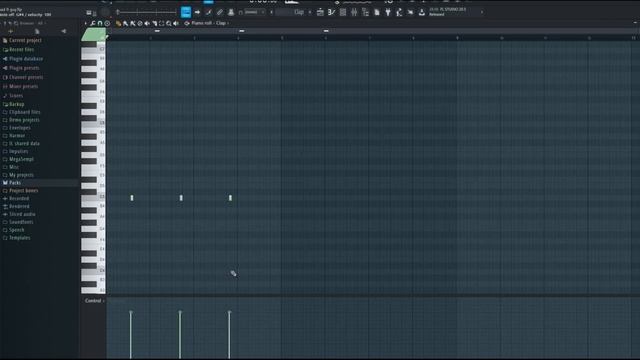Click the plus button after Clap pattern
The width and height of the screenshot is (640, 360).
pyautogui.click(x=310, y=12)
